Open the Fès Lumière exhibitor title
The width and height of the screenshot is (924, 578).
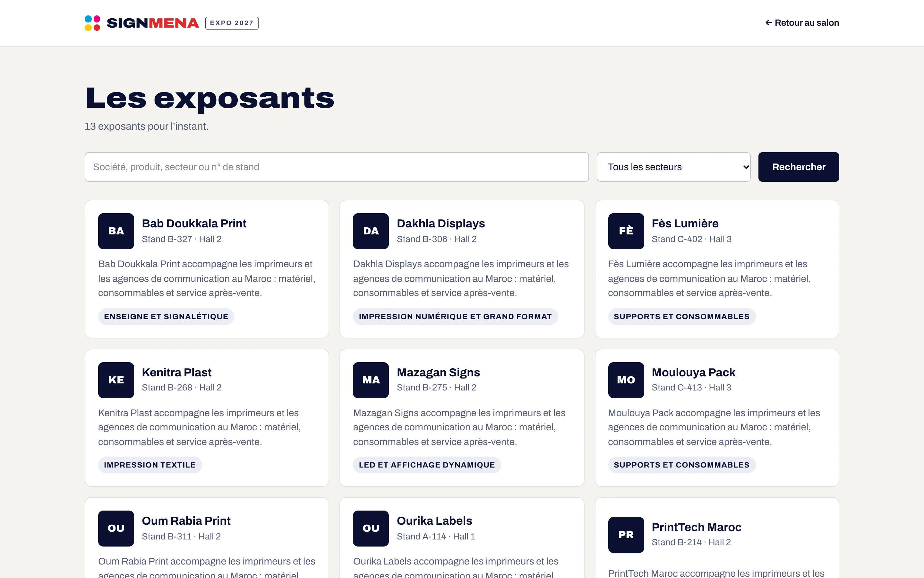(685, 223)
